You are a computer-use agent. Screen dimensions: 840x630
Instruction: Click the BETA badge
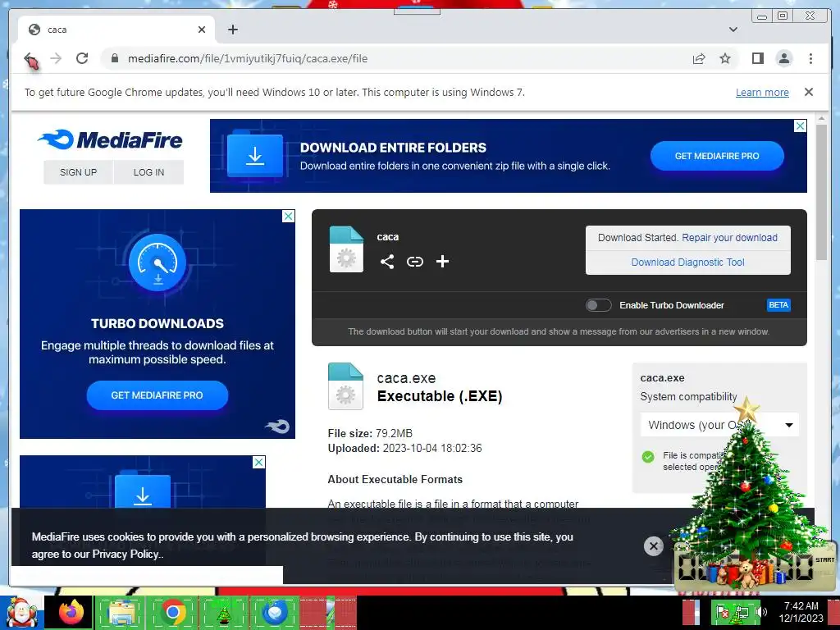pyautogui.click(x=778, y=305)
